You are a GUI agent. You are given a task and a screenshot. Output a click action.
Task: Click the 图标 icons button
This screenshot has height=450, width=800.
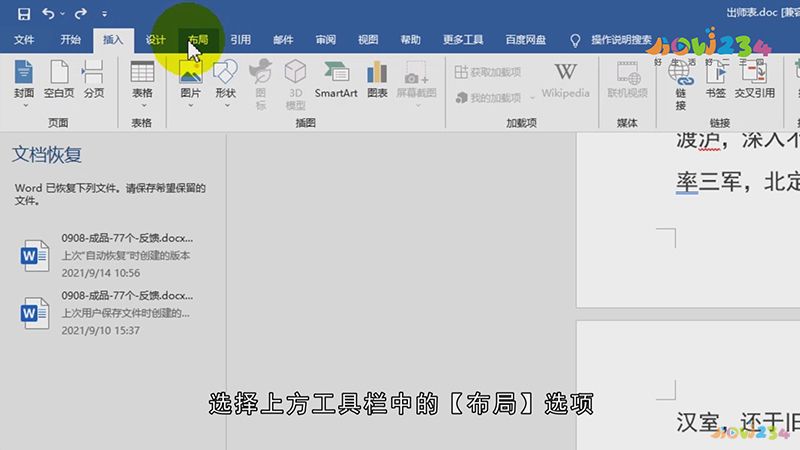pos(261,84)
